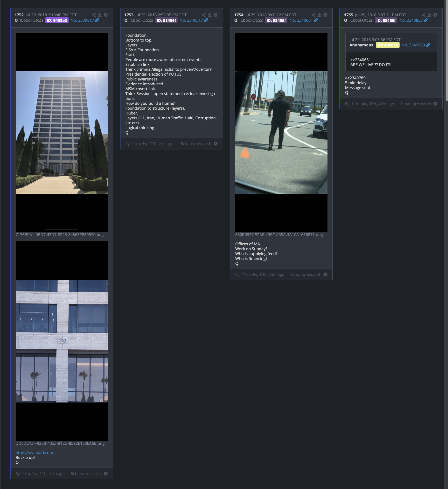Click >>2340789 reply reference in post 1755
The image size is (448, 489).
[x=355, y=78]
